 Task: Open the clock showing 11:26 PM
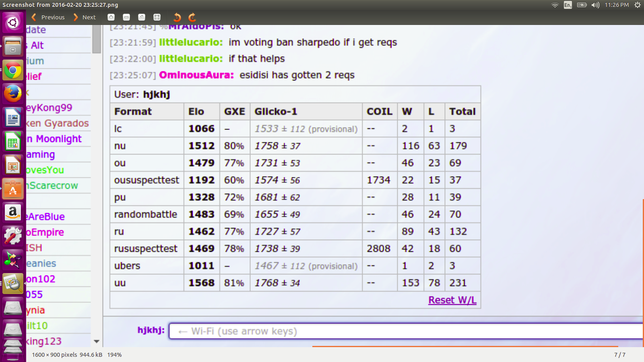click(617, 5)
